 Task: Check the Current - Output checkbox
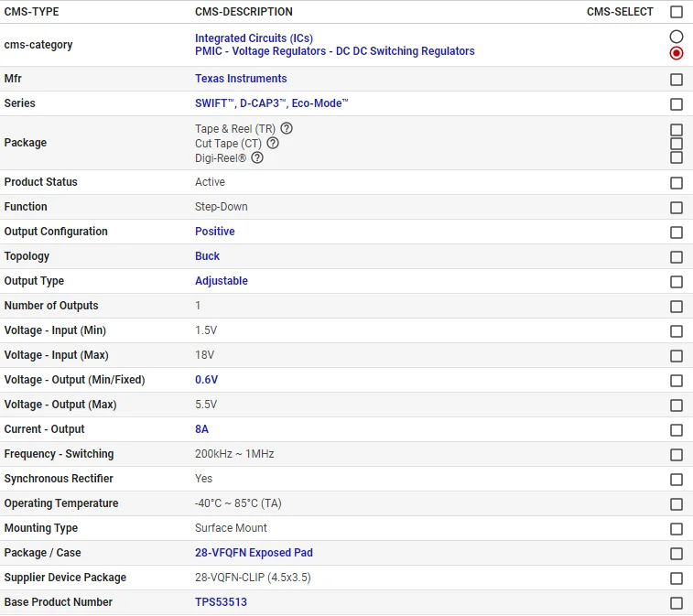(677, 430)
